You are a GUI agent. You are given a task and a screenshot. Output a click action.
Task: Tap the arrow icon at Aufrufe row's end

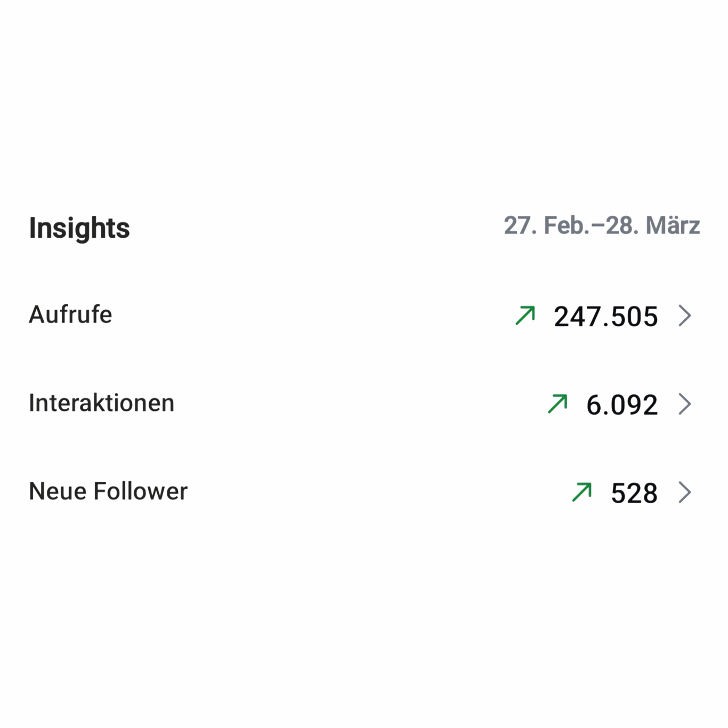685,316
